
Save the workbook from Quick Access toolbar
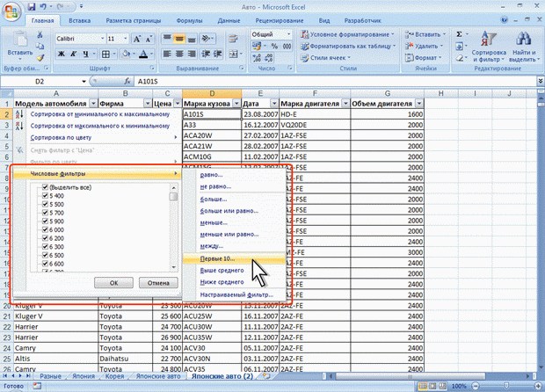(x=32, y=7)
